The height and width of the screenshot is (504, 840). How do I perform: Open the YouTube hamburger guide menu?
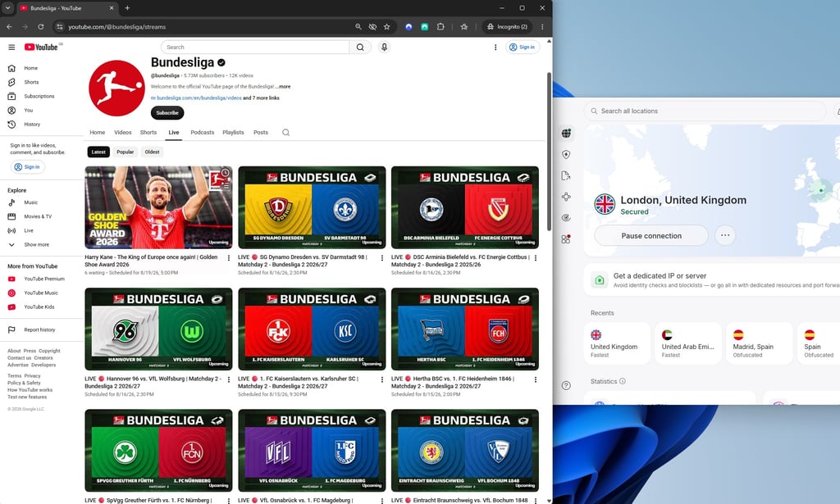click(x=11, y=47)
